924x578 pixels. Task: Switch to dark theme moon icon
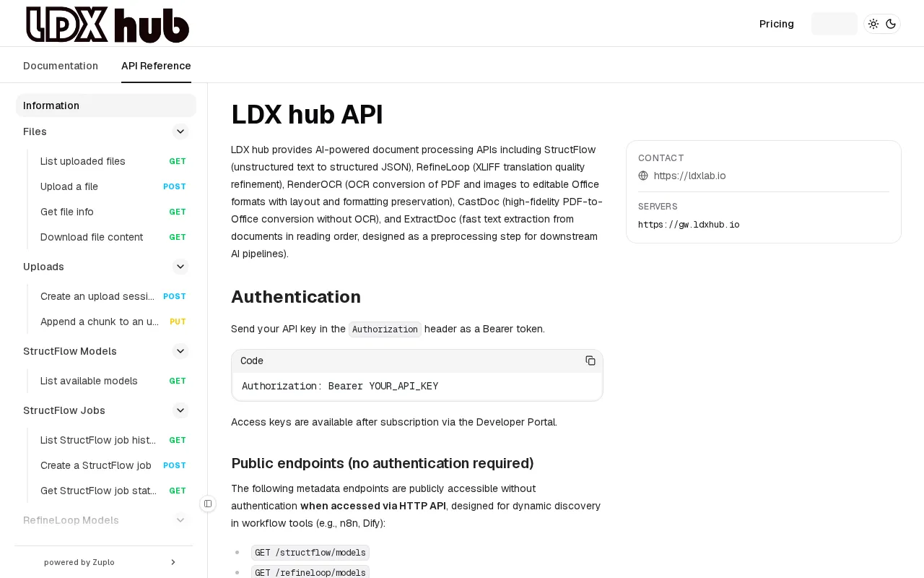(891, 24)
